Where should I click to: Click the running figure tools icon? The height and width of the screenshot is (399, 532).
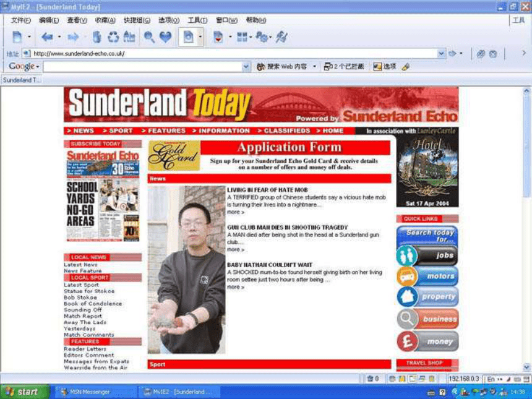(281, 36)
